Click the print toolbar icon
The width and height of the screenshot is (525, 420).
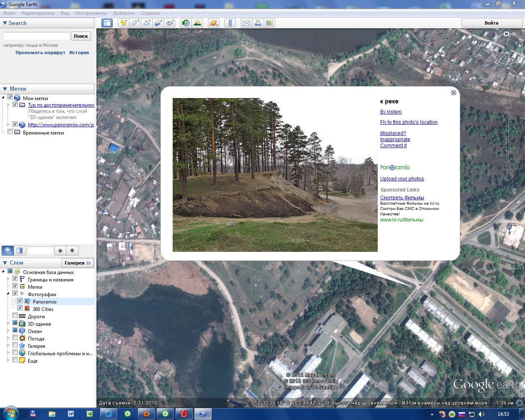tap(258, 23)
